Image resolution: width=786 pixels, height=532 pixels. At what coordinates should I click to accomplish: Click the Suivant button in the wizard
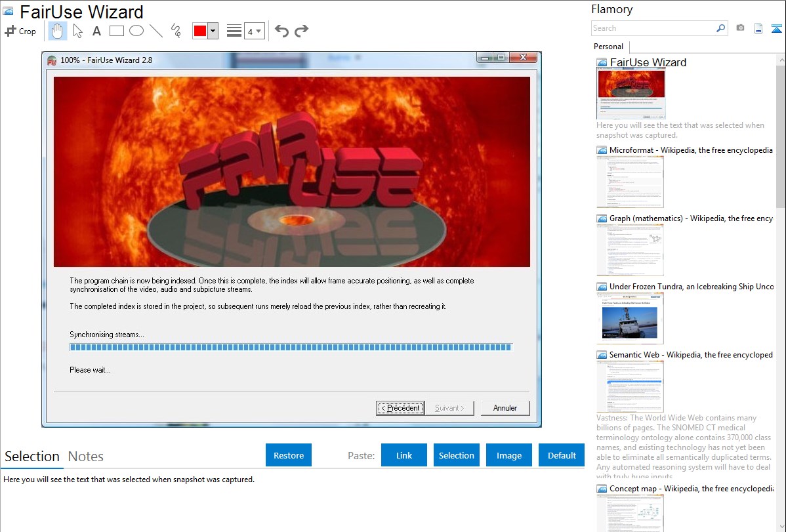coord(449,408)
